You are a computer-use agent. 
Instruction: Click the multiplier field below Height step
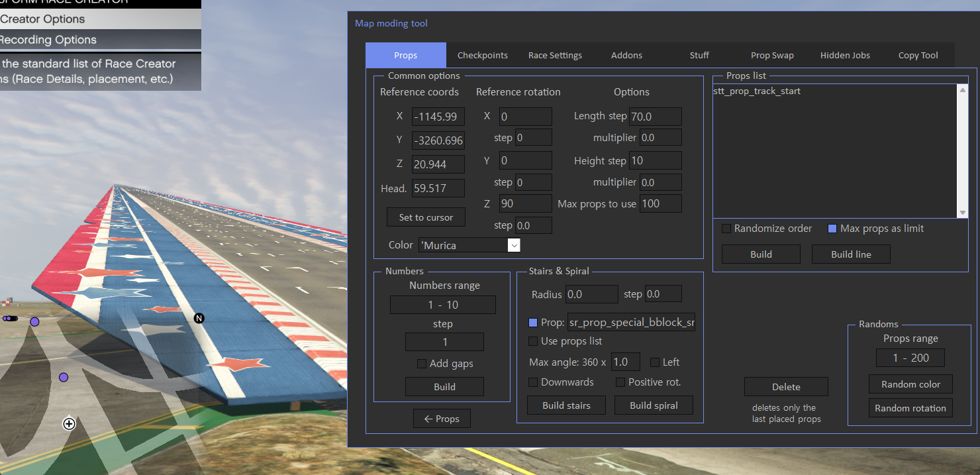661,182
